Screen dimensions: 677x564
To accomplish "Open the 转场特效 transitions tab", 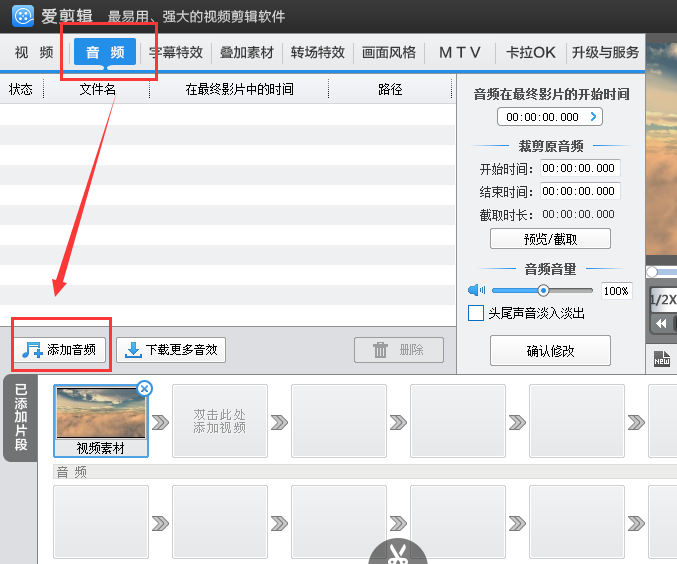I will point(318,52).
